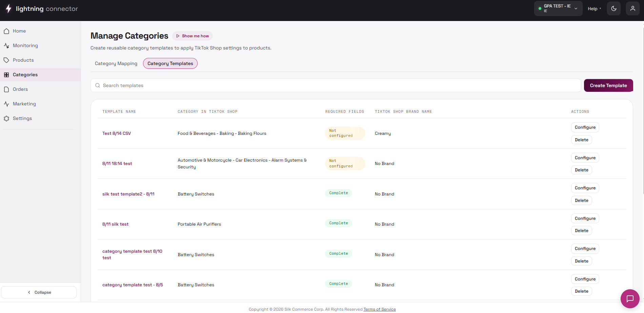Configure category template test 8/10 test
This screenshot has width=644, height=313.
coord(585,249)
